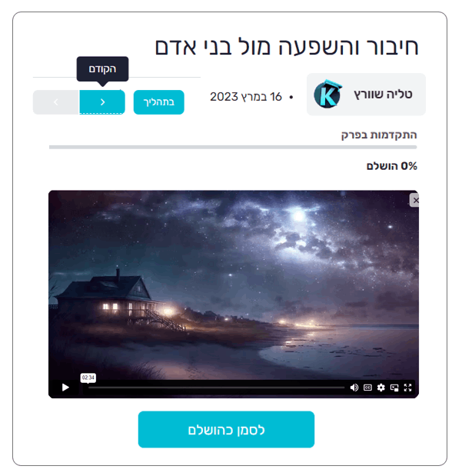Open video settings gear icon
The image size is (452, 476).
pos(381,388)
